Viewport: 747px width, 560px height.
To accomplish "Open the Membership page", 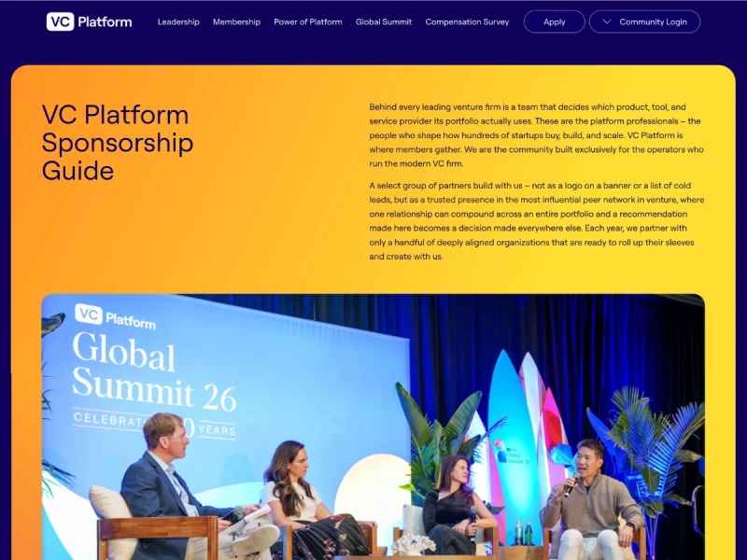I will 237,21.
